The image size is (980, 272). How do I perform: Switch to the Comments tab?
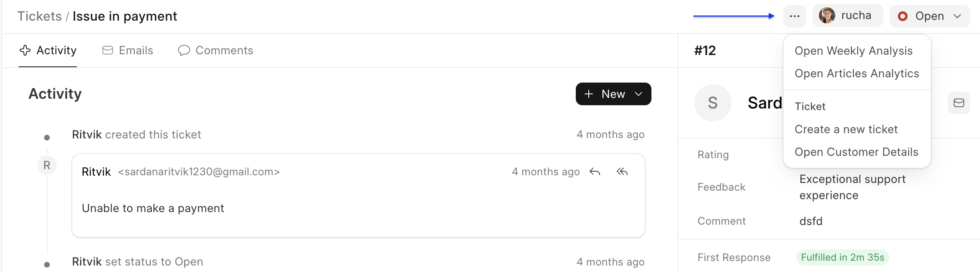(x=216, y=51)
